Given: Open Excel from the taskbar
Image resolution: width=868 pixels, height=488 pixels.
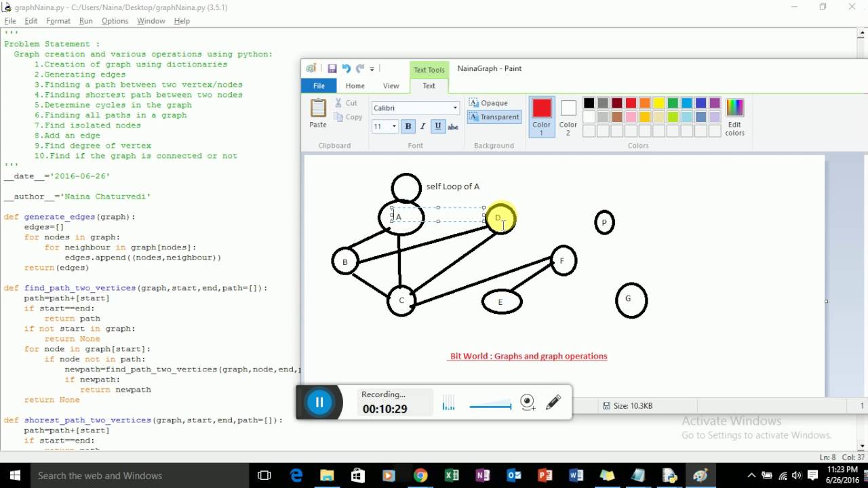Looking at the screenshot, I should 452,475.
